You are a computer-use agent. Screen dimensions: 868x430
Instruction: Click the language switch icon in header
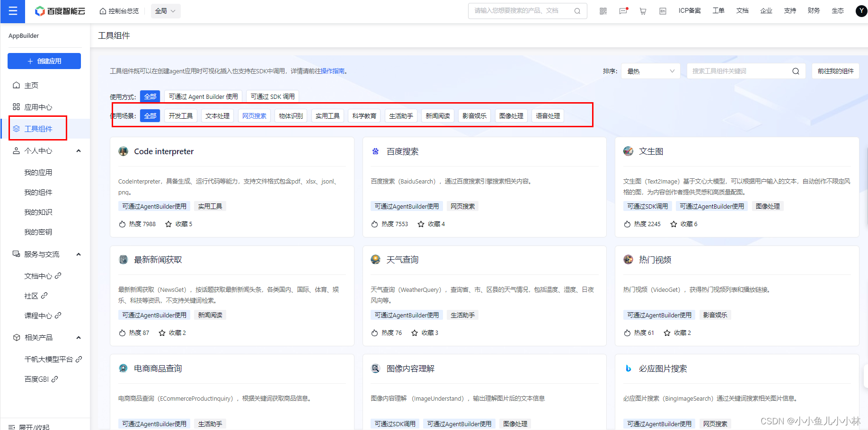663,11
